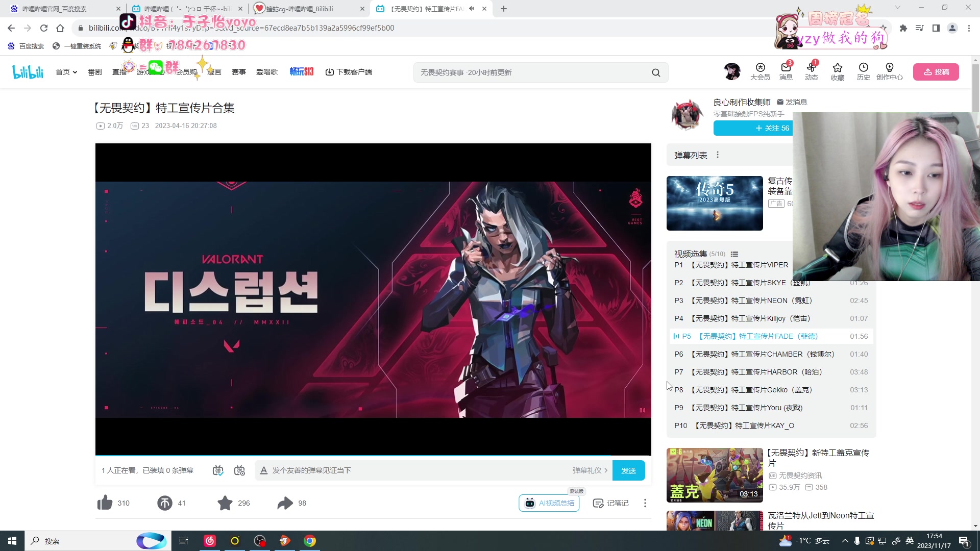
Task: Open the 番剧 navigation link
Action: pyautogui.click(x=94, y=72)
